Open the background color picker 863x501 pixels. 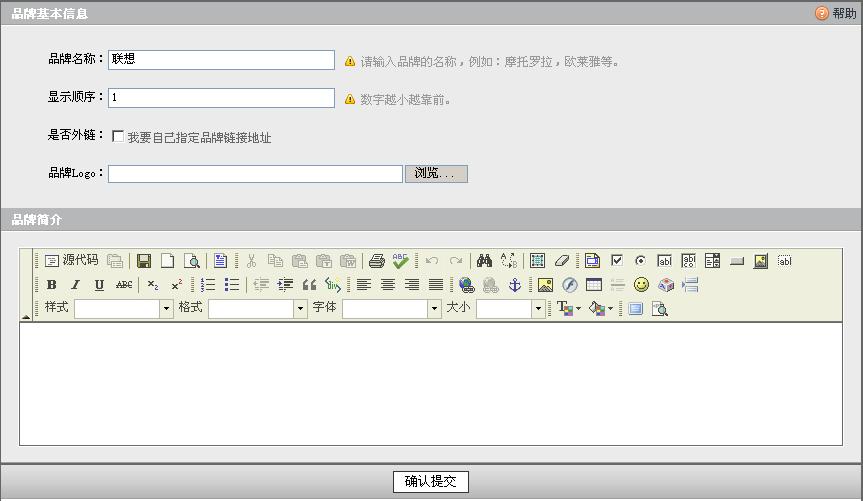tap(600, 308)
